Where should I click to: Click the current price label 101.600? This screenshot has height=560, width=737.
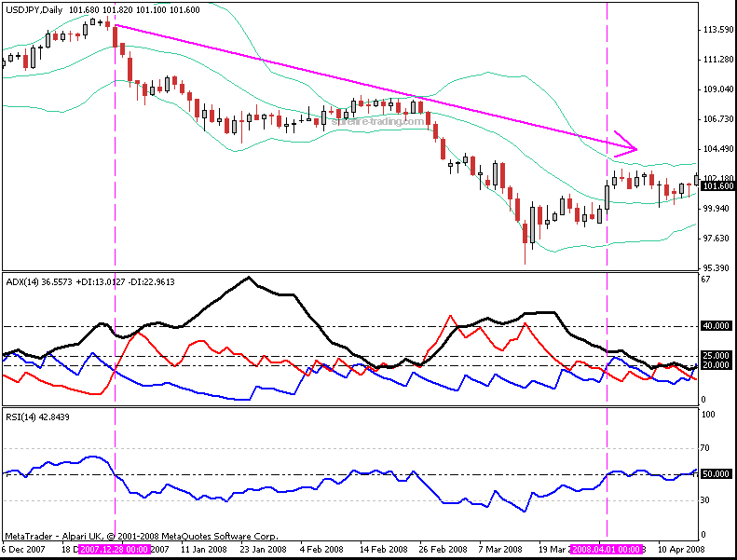pos(717,186)
